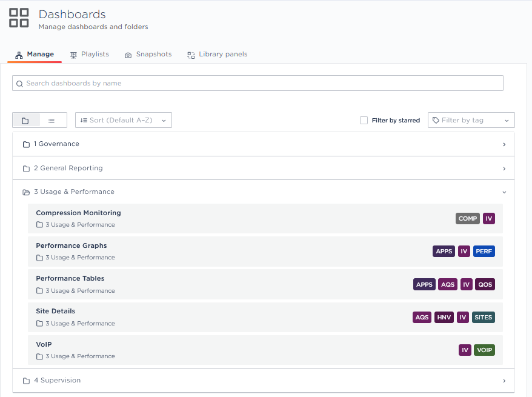Click the Search dashboards by name field

tap(258, 83)
